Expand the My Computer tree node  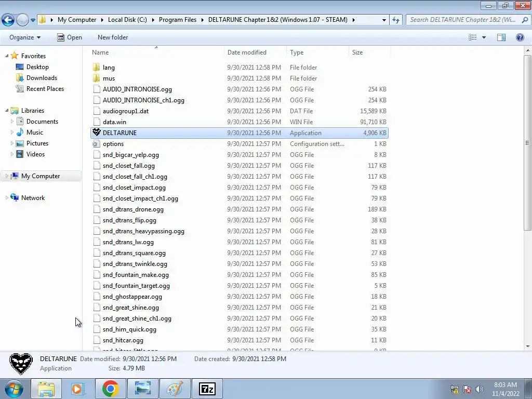point(7,176)
